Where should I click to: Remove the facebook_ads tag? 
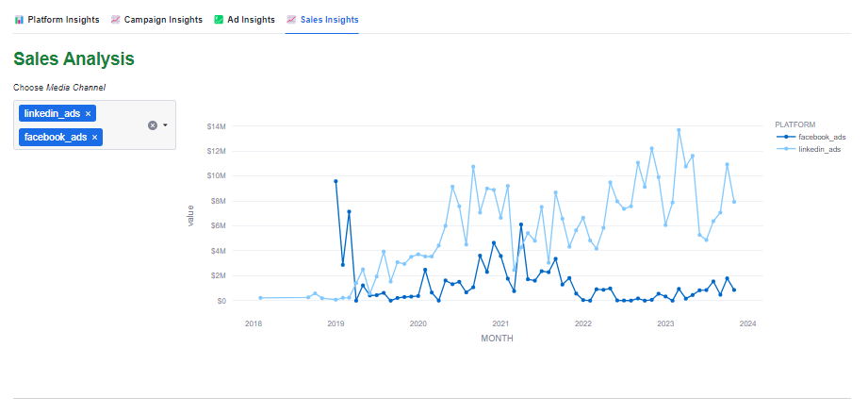coord(94,138)
